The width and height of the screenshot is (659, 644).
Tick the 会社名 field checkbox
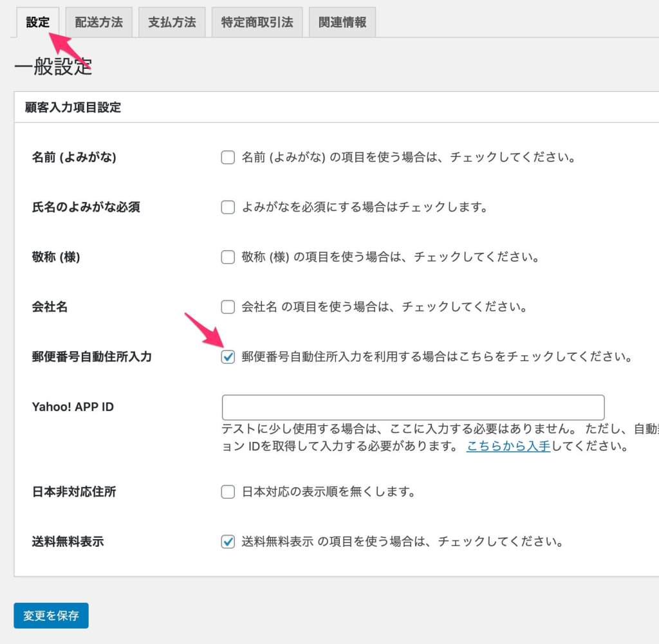click(x=228, y=307)
